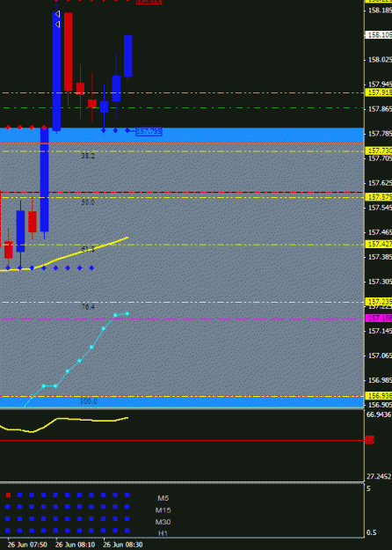The width and height of the screenshot is (392, 550).
Task: Select the red square in the M5 row
Action: tap(8, 495)
